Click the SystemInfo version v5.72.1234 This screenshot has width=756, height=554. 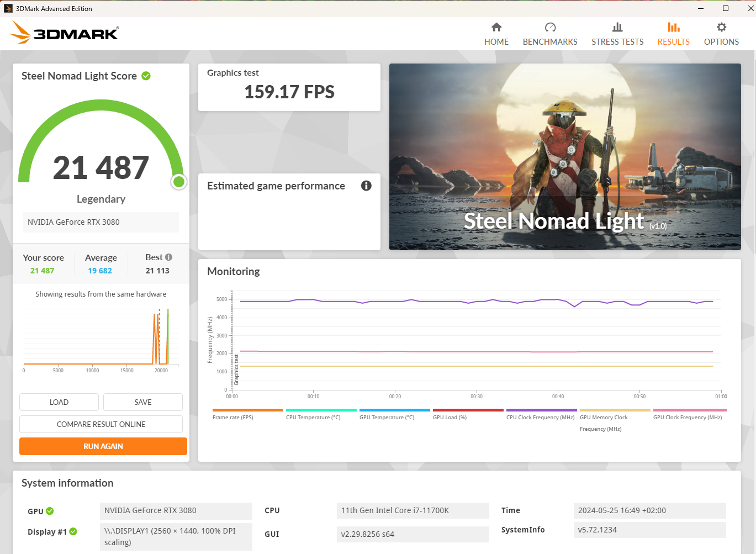point(649,530)
